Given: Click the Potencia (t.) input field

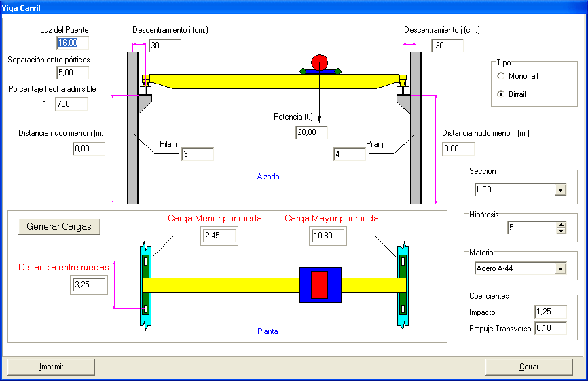Looking at the screenshot, I should pyautogui.click(x=312, y=132).
